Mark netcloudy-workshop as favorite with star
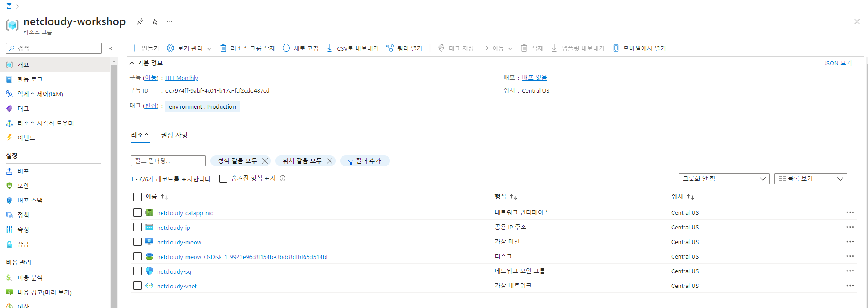This screenshot has height=308, width=868. 155,21
